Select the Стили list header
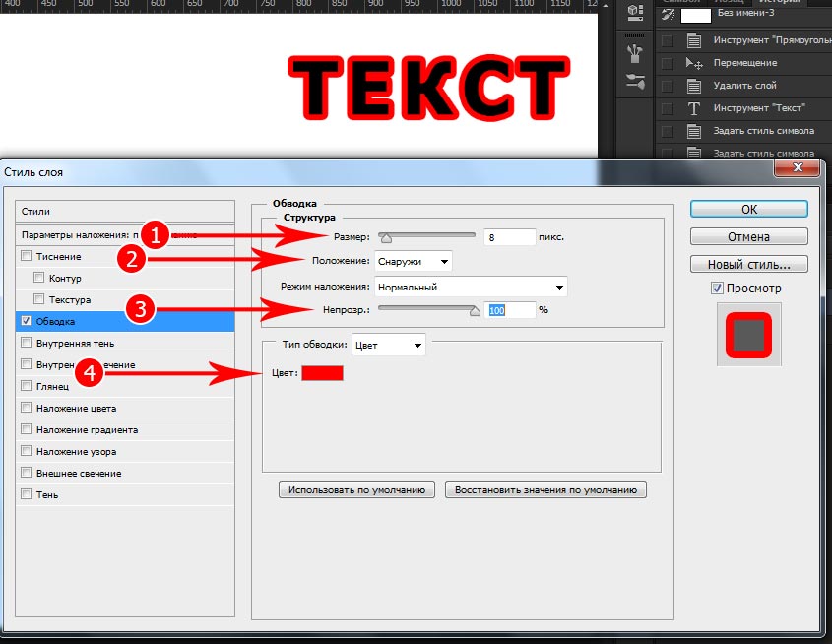 click(125, 211)
